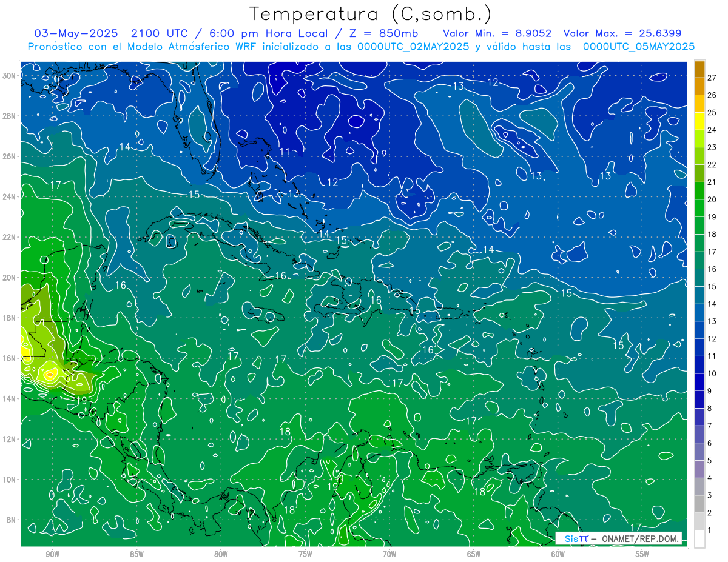
Task: Click the '11' contour label on the map
Action: (285, 152)
